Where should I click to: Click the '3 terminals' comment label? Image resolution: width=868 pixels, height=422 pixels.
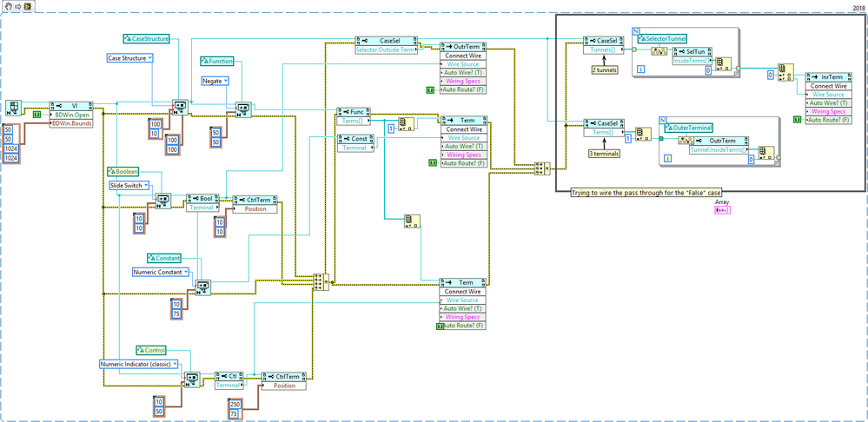coord(604,154)
